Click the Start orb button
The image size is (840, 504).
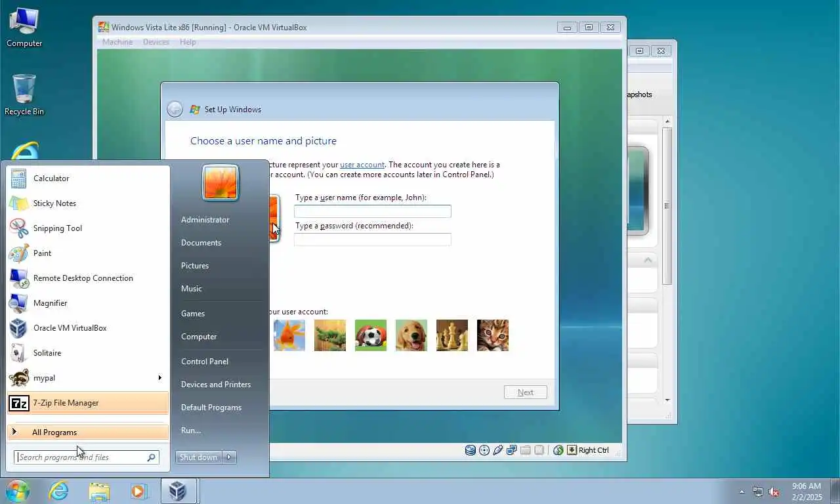[x=18, y=491]
